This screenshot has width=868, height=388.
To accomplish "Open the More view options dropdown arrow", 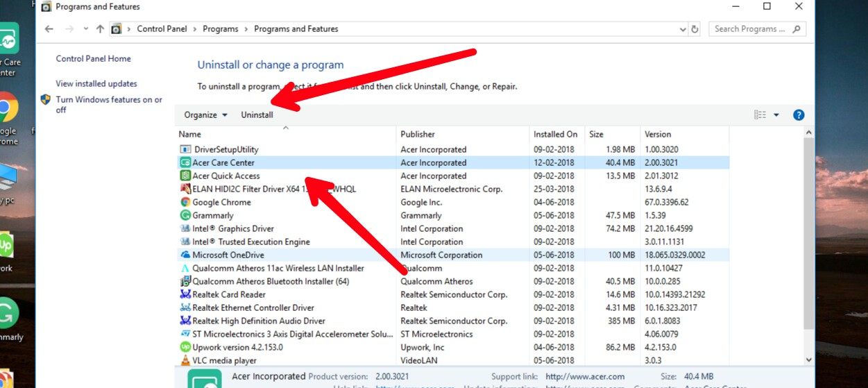I will 776,115.
